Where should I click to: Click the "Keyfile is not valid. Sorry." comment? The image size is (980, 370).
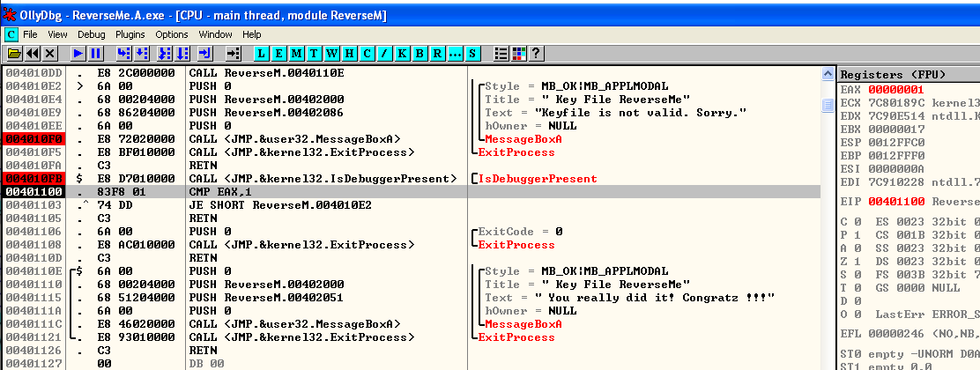tap(640, 113)
